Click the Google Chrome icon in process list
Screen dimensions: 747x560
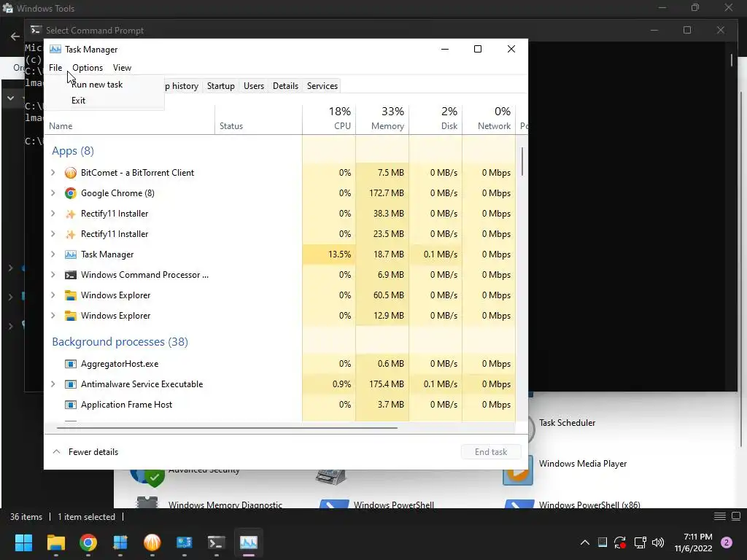pos(71,193)
